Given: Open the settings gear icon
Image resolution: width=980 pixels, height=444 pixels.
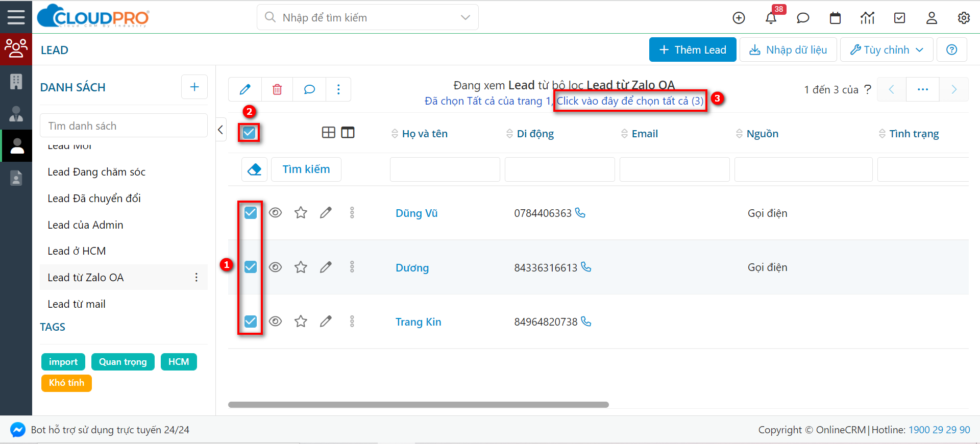Looking at the screenshot, I should click(964, 18).
